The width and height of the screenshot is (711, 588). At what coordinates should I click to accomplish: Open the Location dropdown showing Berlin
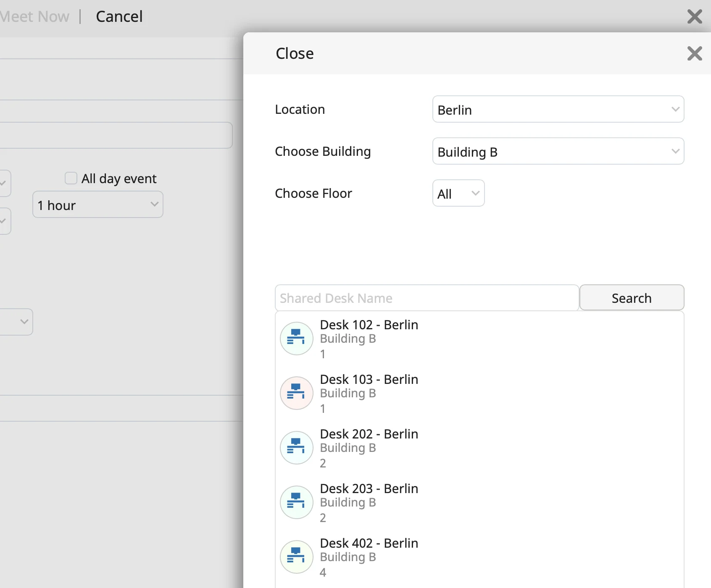[558, 110]
